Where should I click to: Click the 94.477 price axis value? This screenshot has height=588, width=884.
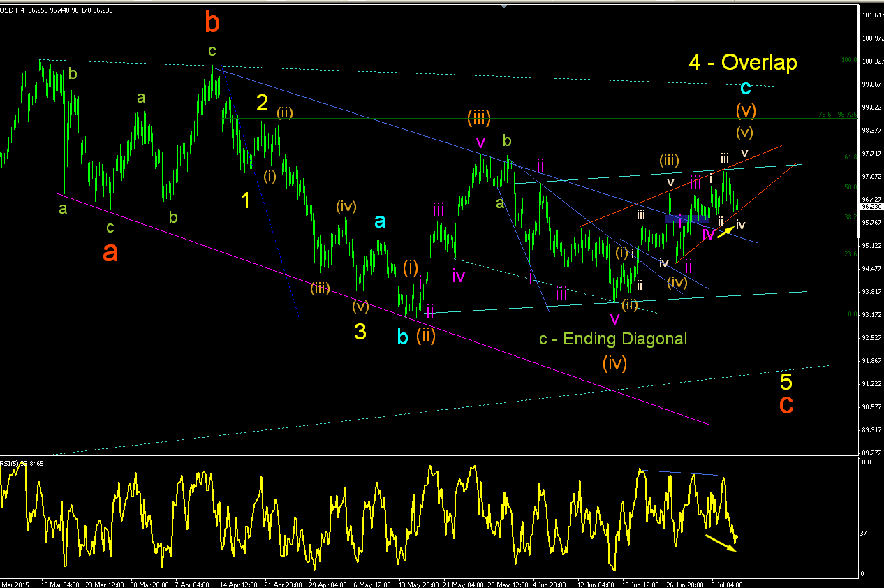click(x=871, y=269)
